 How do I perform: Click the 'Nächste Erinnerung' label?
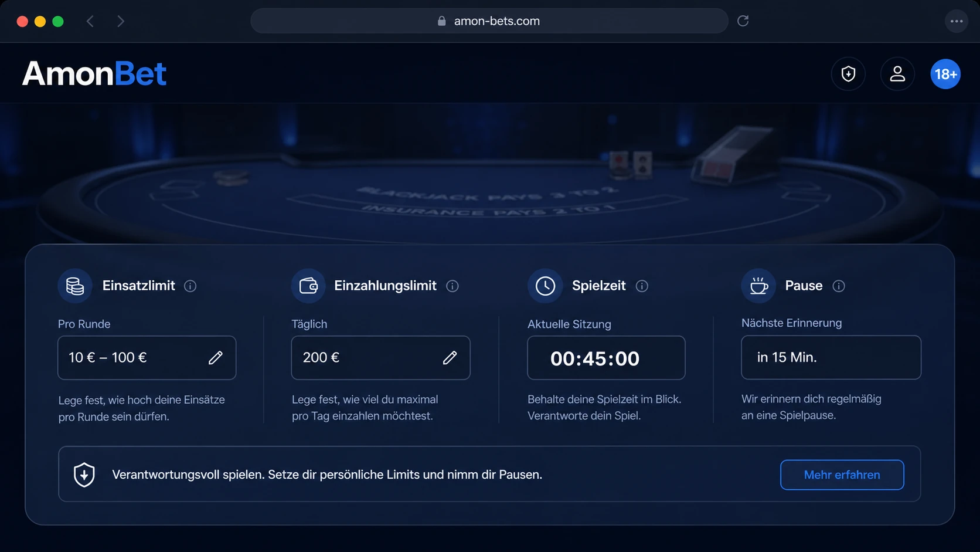coord(791,323)
